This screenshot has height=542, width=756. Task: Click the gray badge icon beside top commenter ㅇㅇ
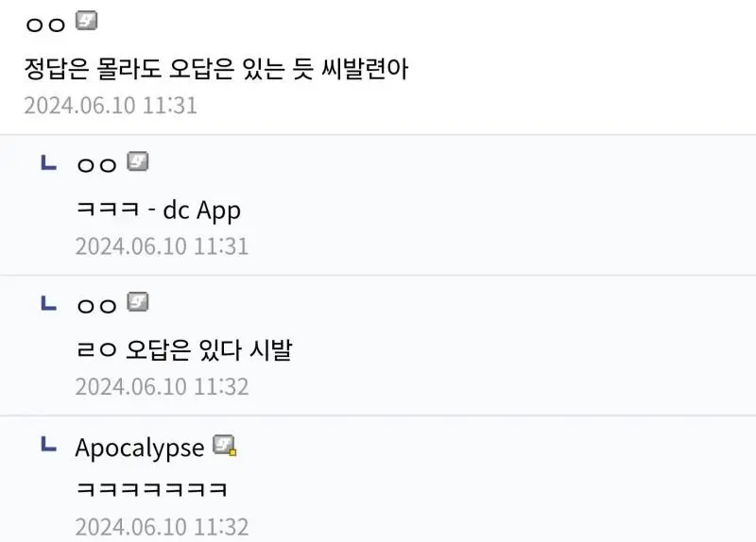87,21
